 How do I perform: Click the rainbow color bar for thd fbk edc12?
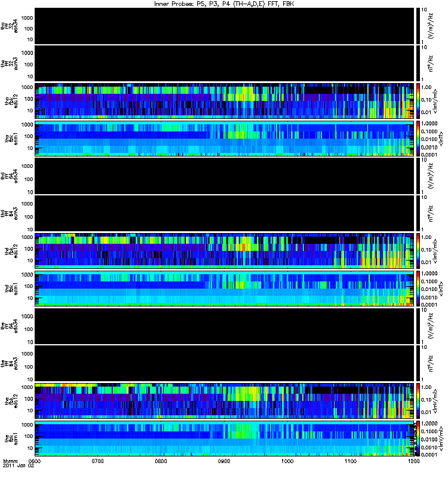[418, 251]
